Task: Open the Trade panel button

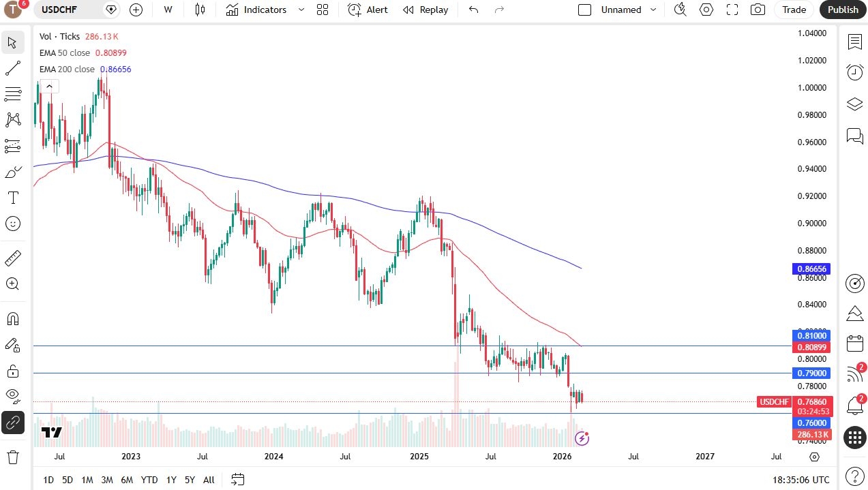Action: point(794,10)
